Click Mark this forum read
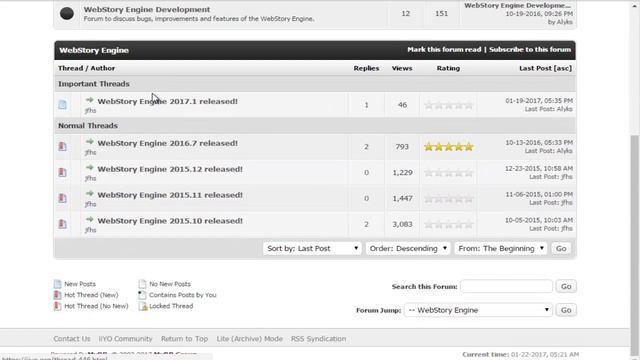The width and height of the screenshot is (640, 360). pos(444,49)
